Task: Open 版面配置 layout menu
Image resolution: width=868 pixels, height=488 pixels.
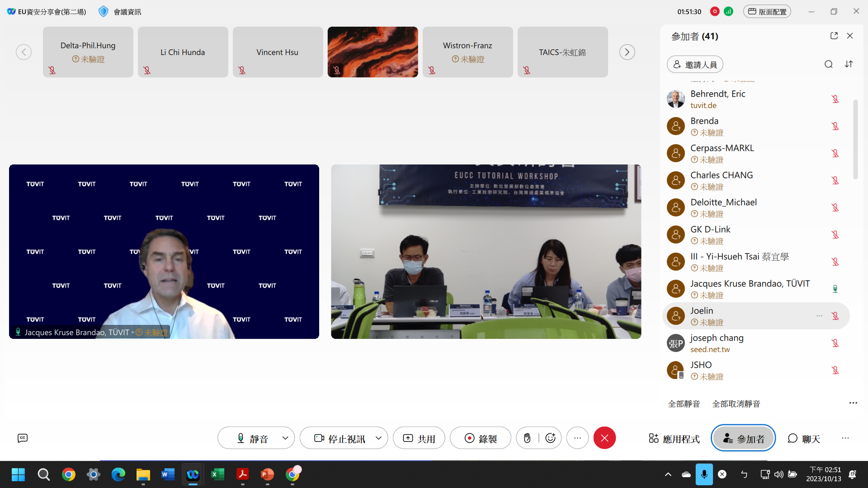Action: pos(767,11)
